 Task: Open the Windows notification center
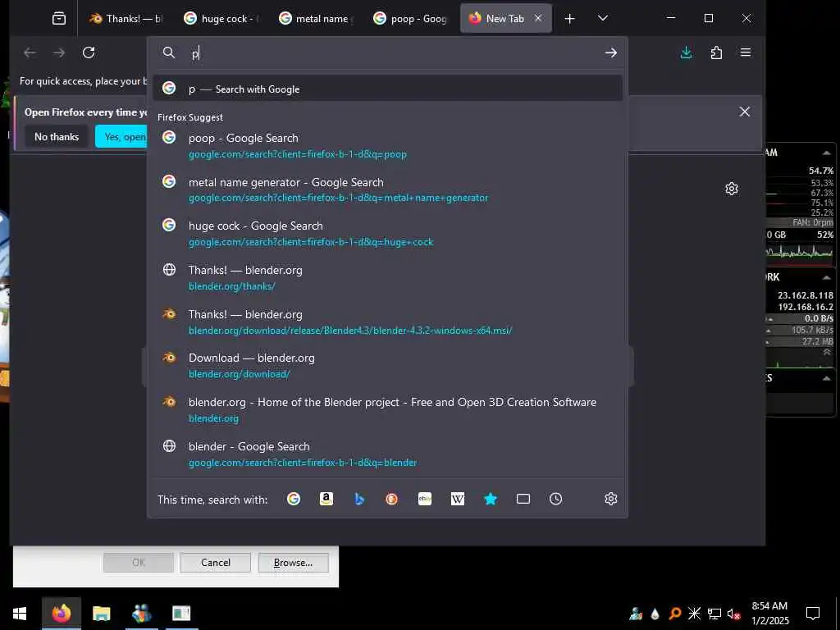point(813,614)
